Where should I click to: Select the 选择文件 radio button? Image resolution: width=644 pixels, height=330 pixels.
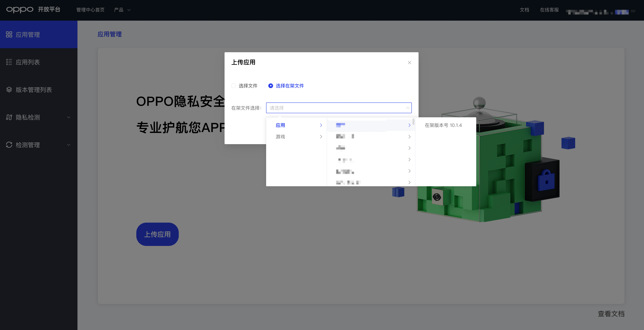tap(234, 86)
